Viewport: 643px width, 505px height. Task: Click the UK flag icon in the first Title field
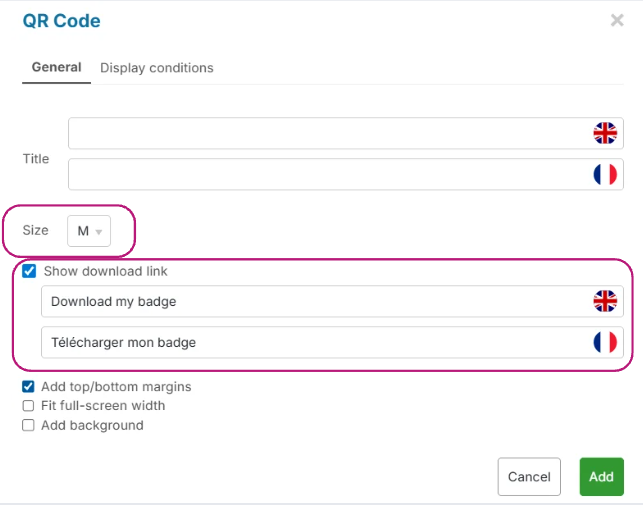pyautogui.click(x=605, y=133)
